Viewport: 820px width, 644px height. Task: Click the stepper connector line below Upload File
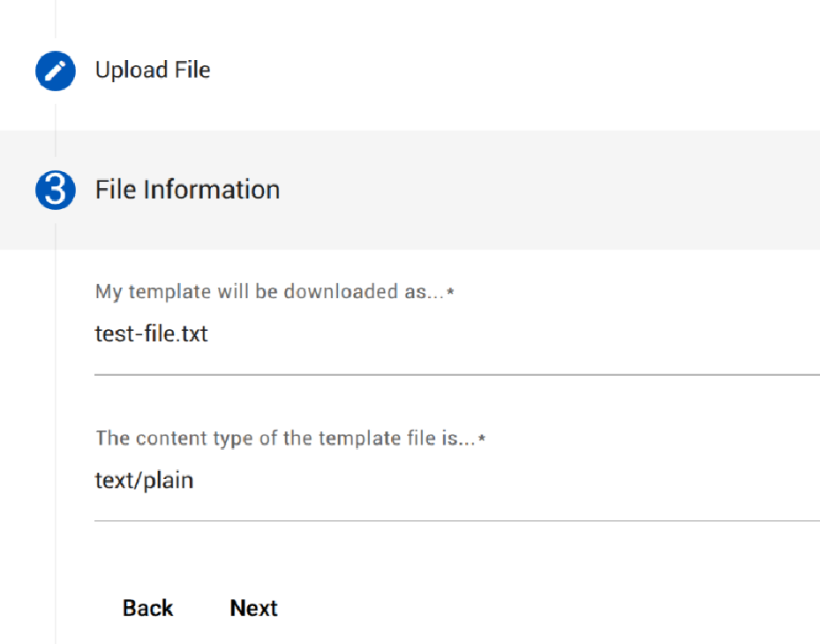[x=55, y=113]
